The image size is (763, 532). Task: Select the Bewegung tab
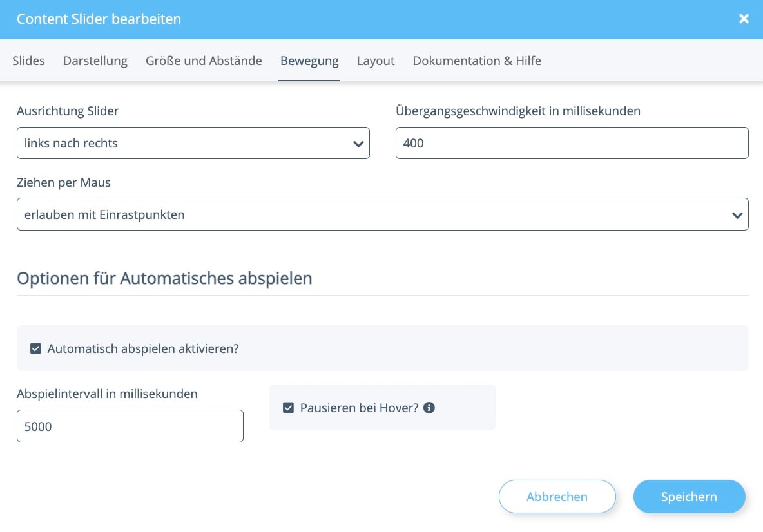click(309, 61)
